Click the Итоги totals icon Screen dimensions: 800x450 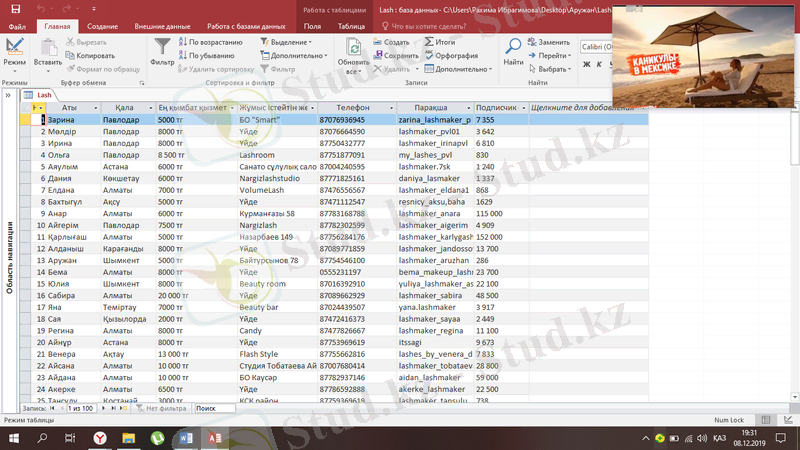(428, 43)
